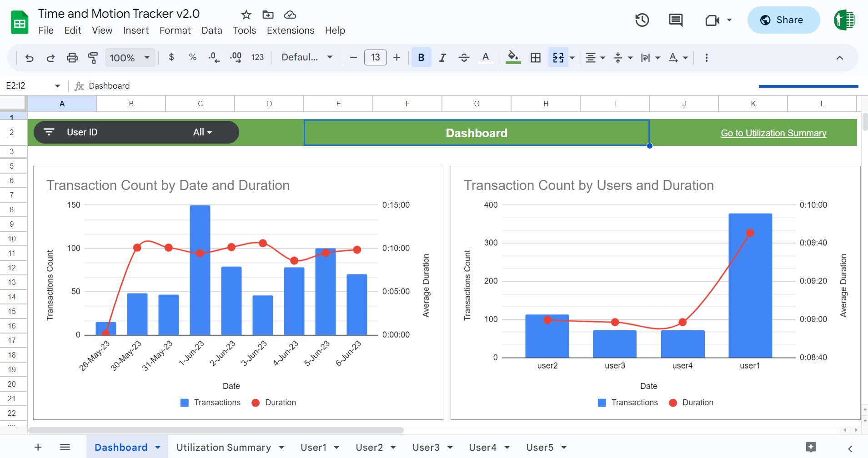Select the merged Dashboard title cell

(477, 133)
